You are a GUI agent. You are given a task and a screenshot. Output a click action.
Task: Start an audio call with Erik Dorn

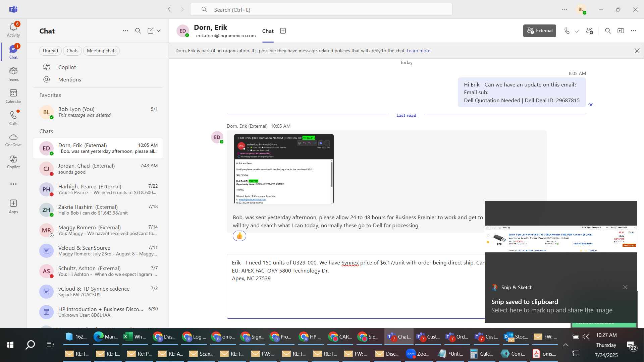pos(567,31)
